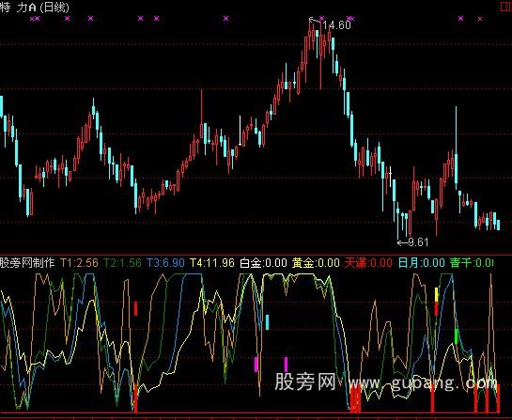The image size is (512, 420).
Task: Select the T4:11.96 indicator value
Action: pos(212,262)
